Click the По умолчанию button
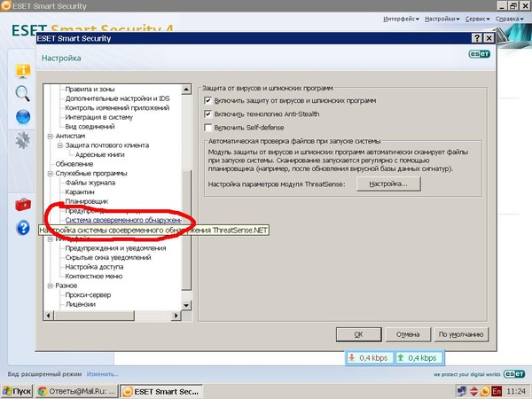 [x=461, y=334]
